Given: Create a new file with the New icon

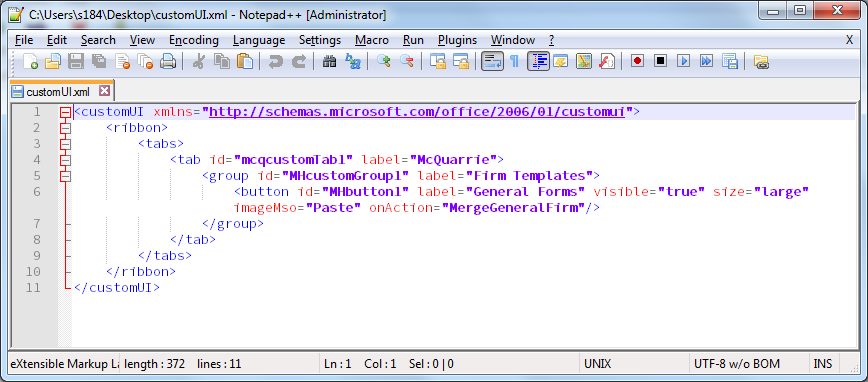Looking at the screenshot, I should pyautogui.click(x=30, y=61).
